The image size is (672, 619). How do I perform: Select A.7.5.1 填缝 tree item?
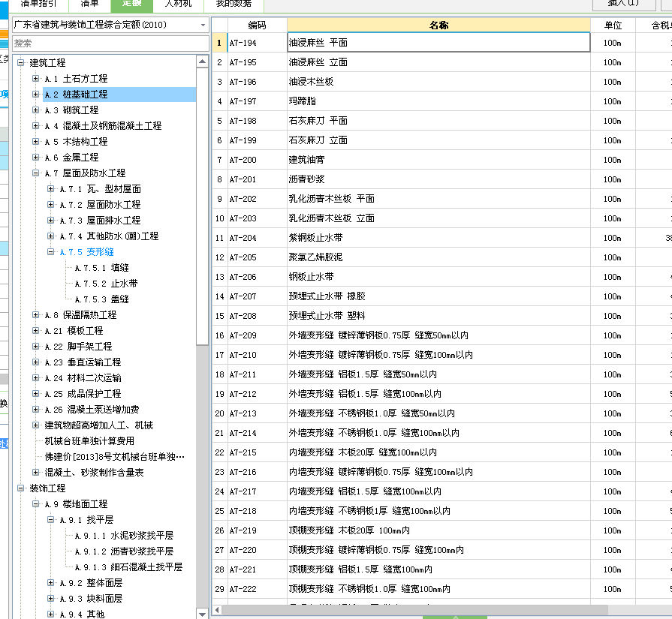101,268
